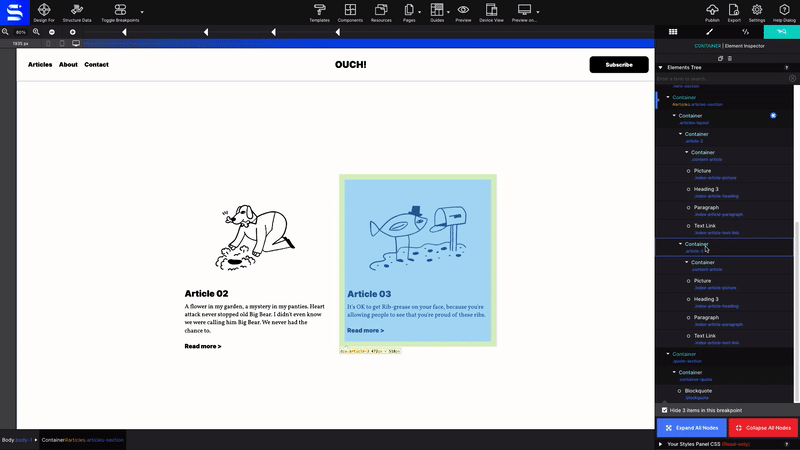Open the Templates tool
The width and height of the screenshot is (800, 450).
point(319,13)
